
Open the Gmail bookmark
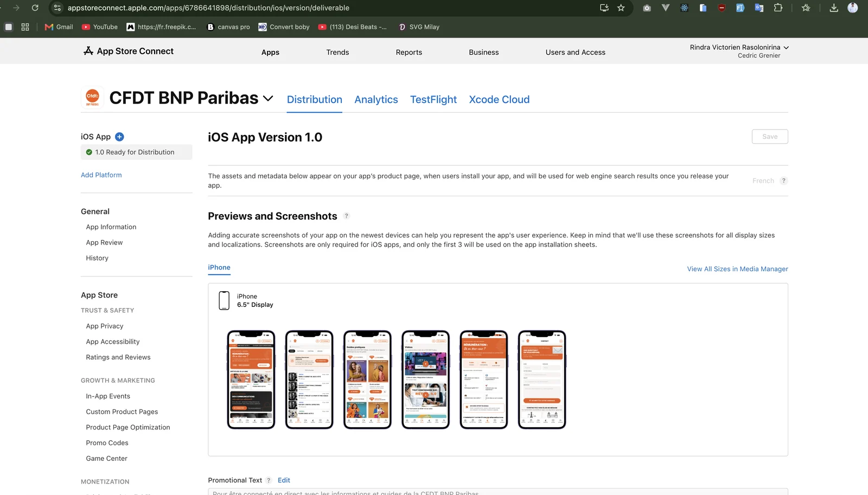pyautogui.click(x=59, y=27)
